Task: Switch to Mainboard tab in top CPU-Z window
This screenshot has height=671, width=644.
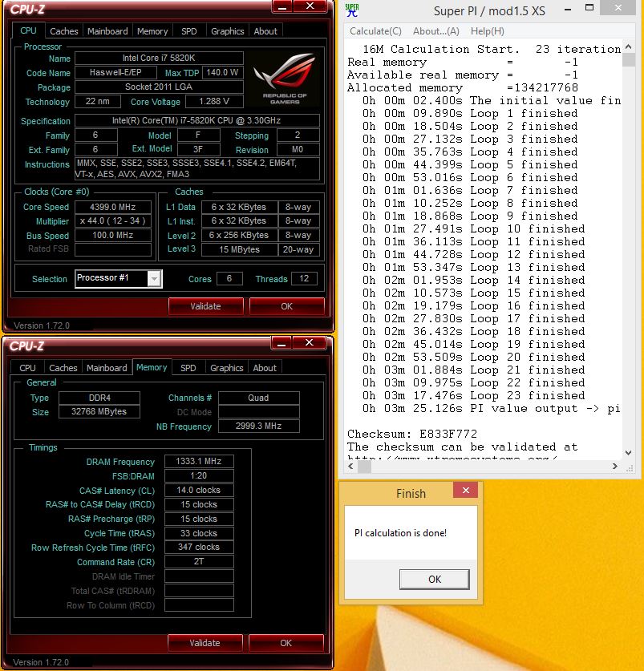Action: (107, 31)
